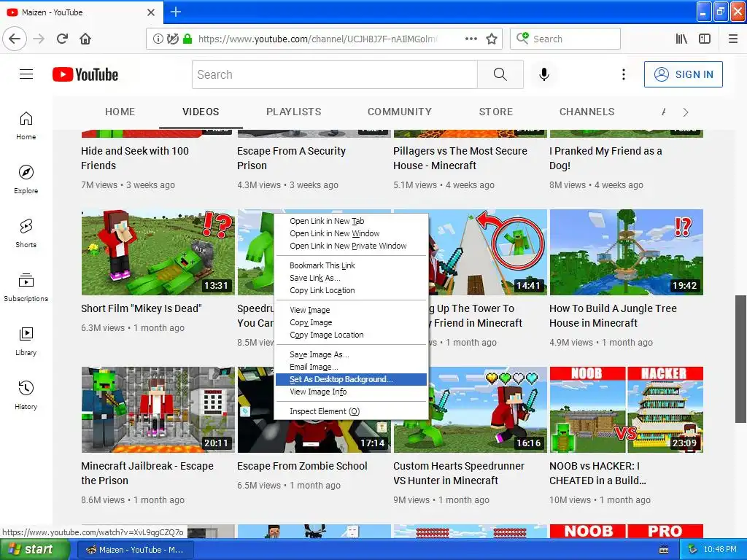The height and width of the screenshot is (560, 747).
Task: Choose Save Image As...
Action: (351, 354)
